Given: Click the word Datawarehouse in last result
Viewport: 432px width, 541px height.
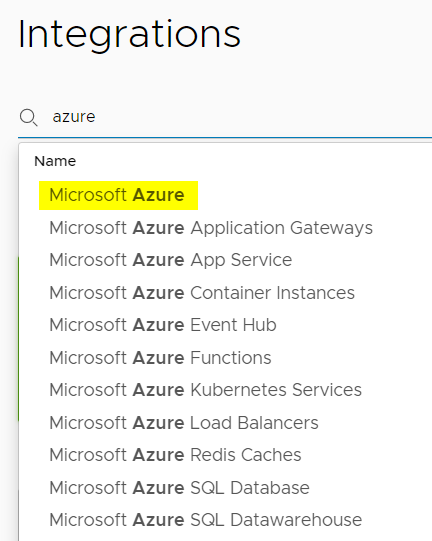Looking at the screenshot, I should pyautogui.click(x=296, y=520).
